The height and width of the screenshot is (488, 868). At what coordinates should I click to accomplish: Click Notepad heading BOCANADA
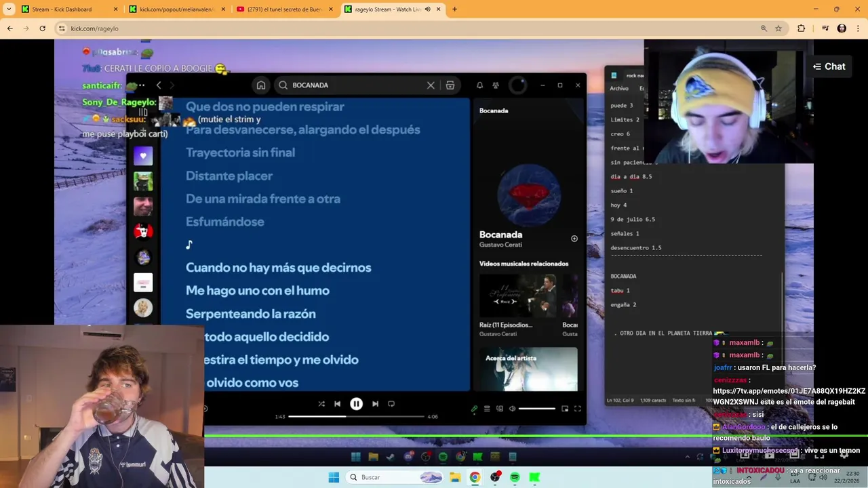pyautogui.click(x=623, y=276)
